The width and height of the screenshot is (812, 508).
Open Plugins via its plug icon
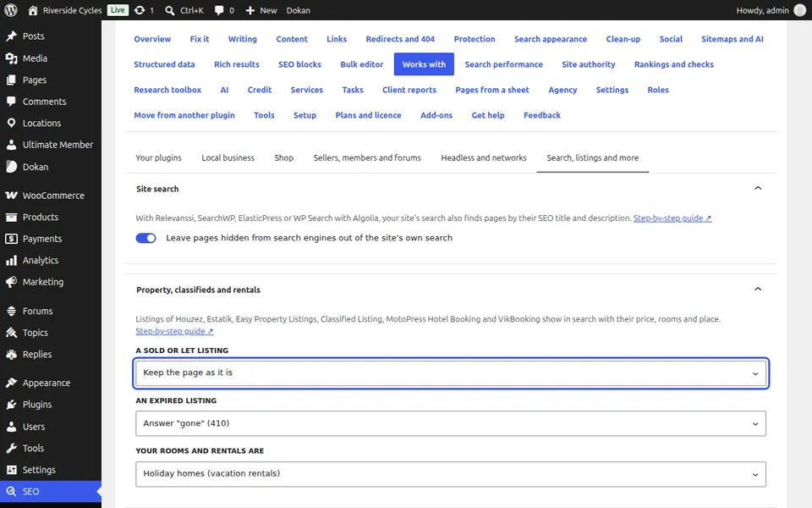click(x=11, y=405)
